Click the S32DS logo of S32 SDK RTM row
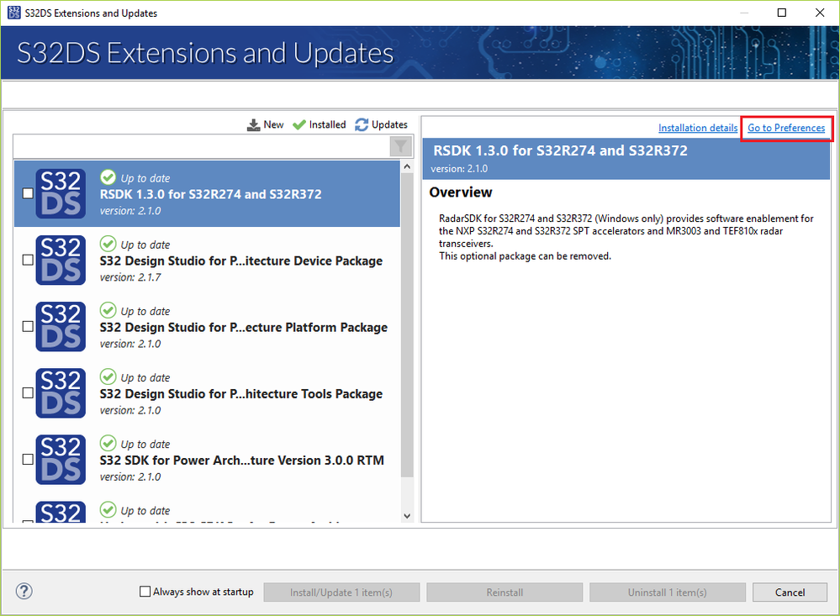This screenshot has width=840, height=616. (61, 459)
